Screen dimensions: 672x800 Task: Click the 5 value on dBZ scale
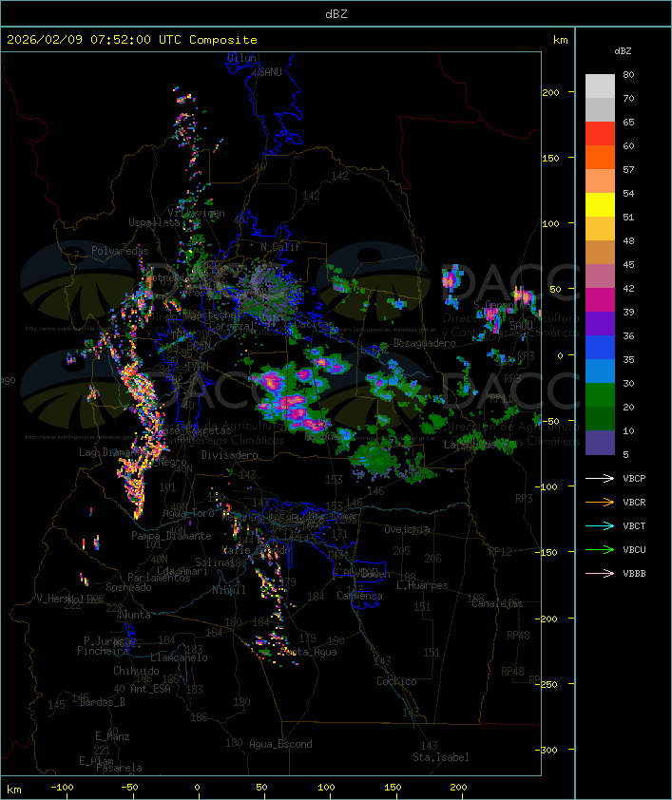tap(626, 454)
